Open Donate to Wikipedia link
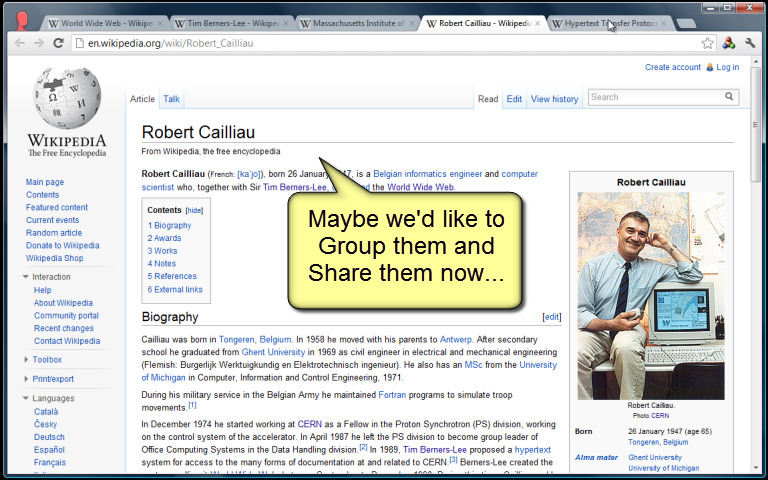The height and width of the screenshot is (480, 768). point(63,245)
